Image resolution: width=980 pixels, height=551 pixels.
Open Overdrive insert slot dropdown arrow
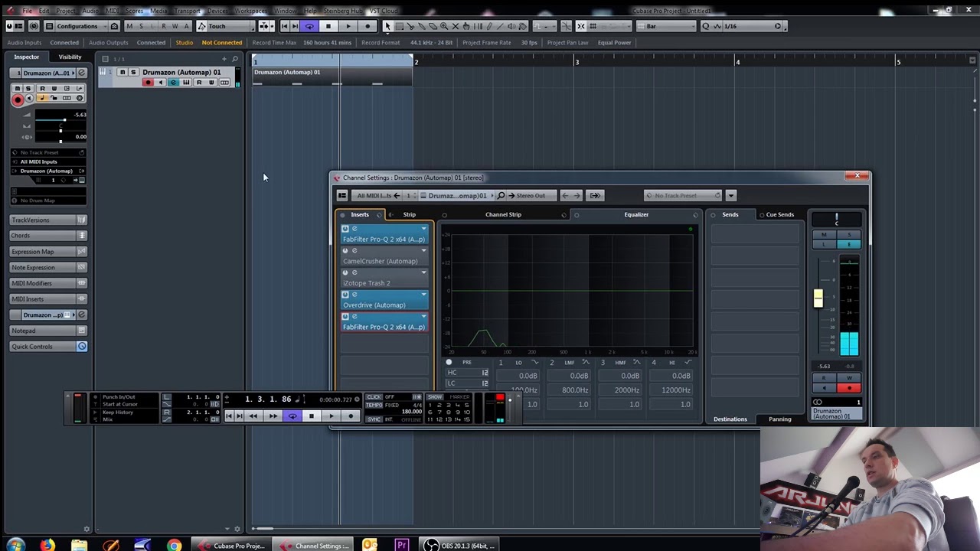tap(423, 295)
